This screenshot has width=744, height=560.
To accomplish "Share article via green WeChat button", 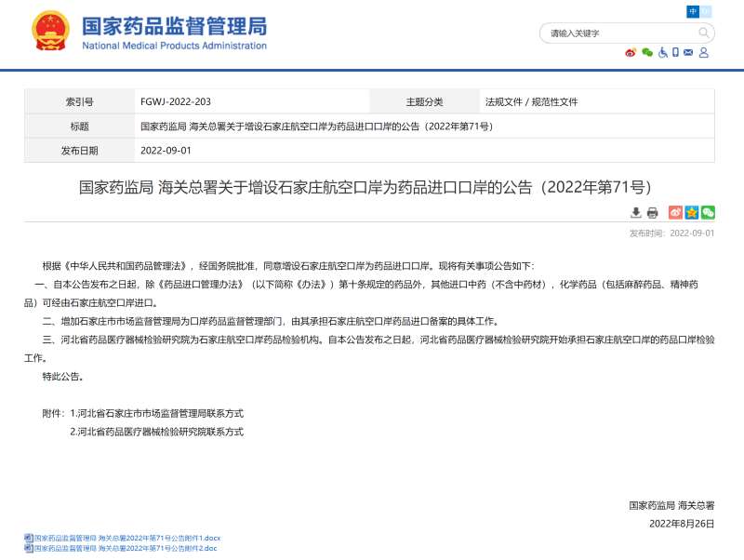I will click(x=708, y=213).
